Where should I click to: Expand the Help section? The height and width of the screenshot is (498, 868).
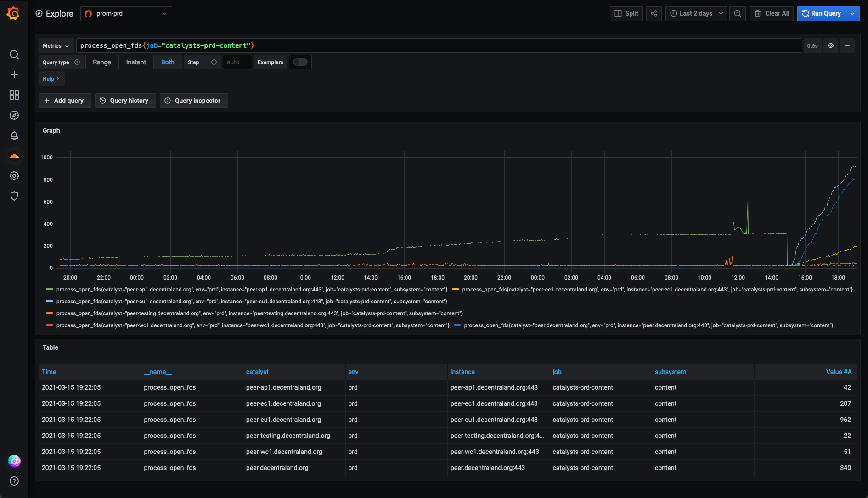click(x=51, y=78)
